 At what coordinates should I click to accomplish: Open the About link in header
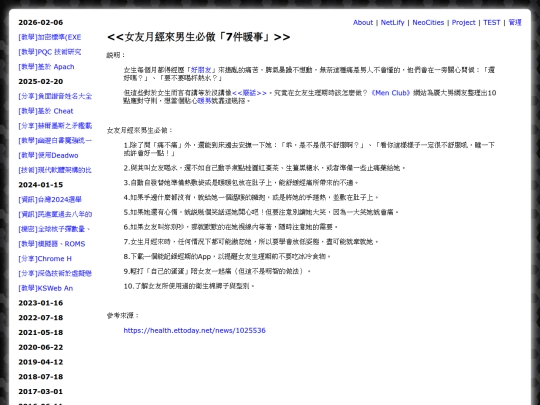coord(363,22)
